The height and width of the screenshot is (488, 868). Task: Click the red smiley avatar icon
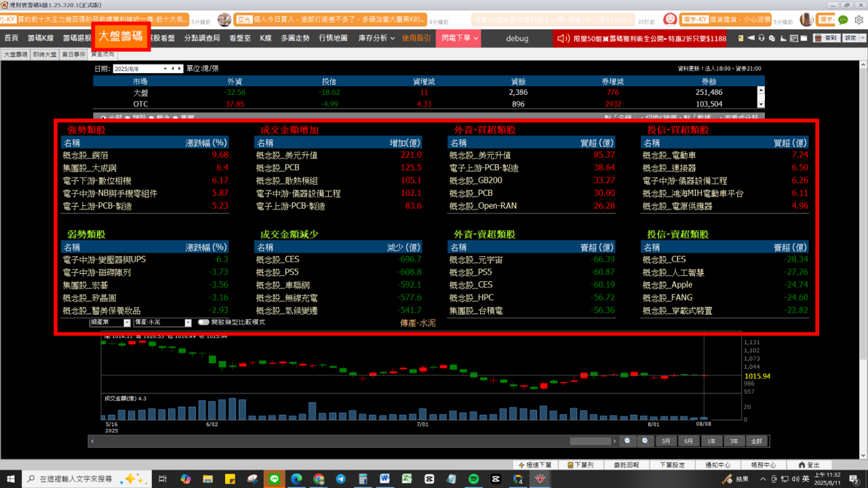click(670, 20)
